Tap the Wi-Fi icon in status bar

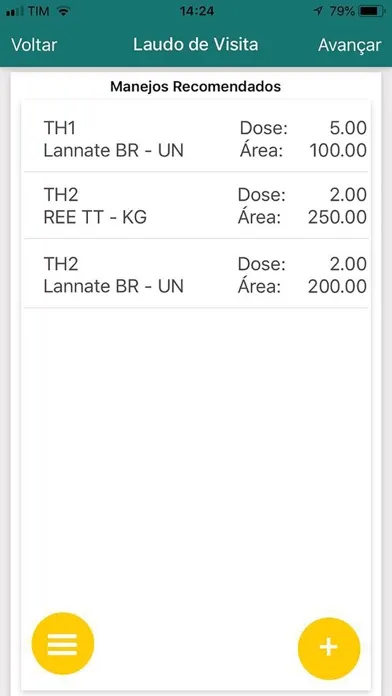coord(64,12)
